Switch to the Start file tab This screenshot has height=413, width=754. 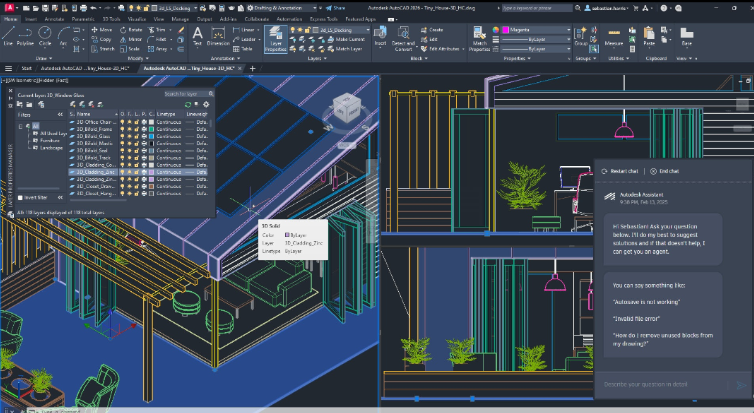[x=26, y=68]
